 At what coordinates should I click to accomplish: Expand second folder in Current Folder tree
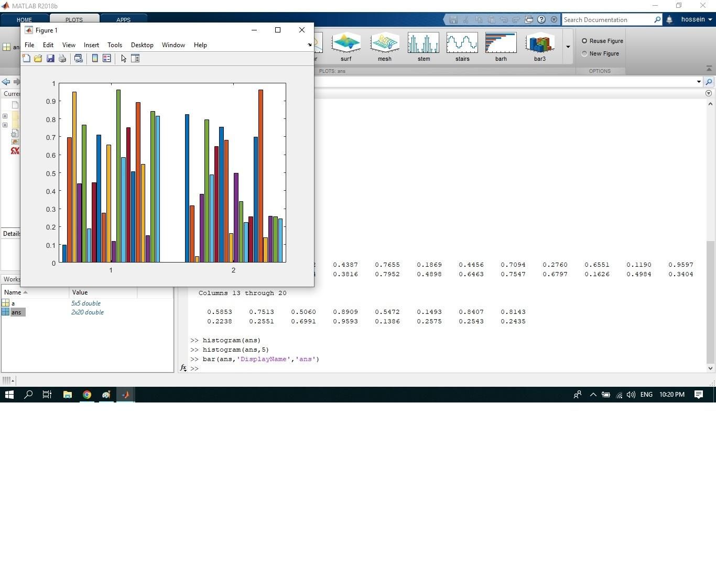coord(5,125)
